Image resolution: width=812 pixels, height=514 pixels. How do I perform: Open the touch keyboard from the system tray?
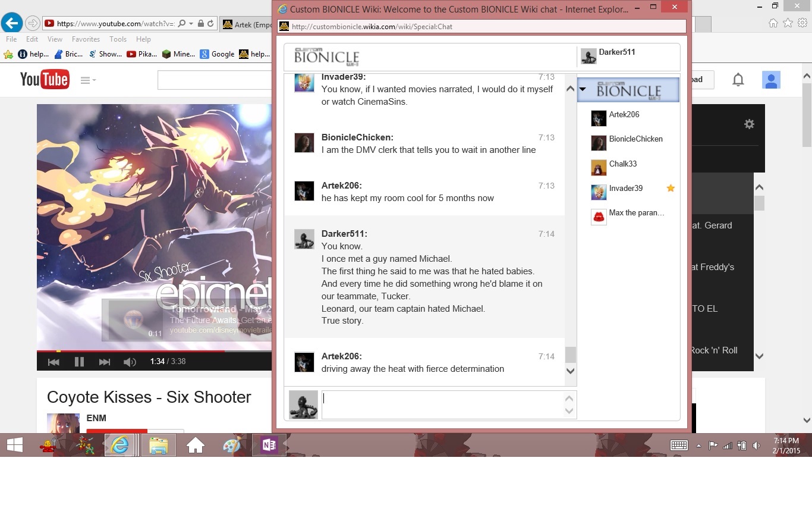pos(679,446)
